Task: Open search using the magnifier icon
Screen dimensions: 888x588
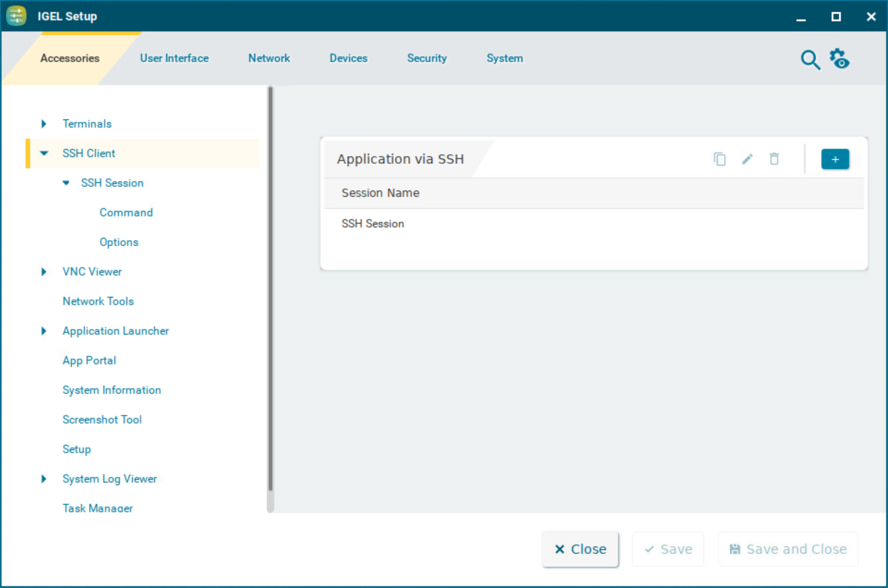Action: 810,59
